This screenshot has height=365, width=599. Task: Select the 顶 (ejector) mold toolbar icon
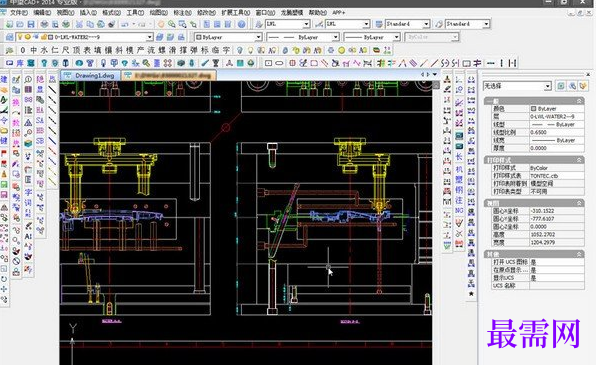[x=76, y=50]
